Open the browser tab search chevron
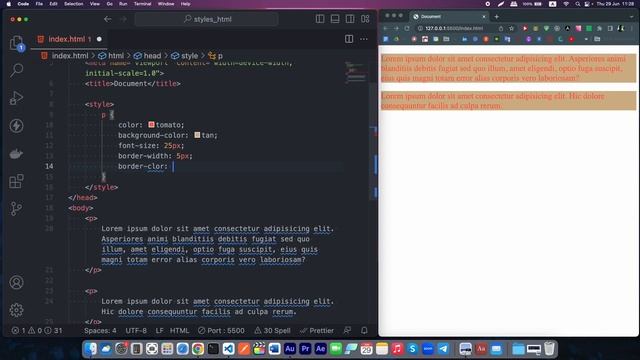The image size is (640, 360). click(x=631, y=17)
